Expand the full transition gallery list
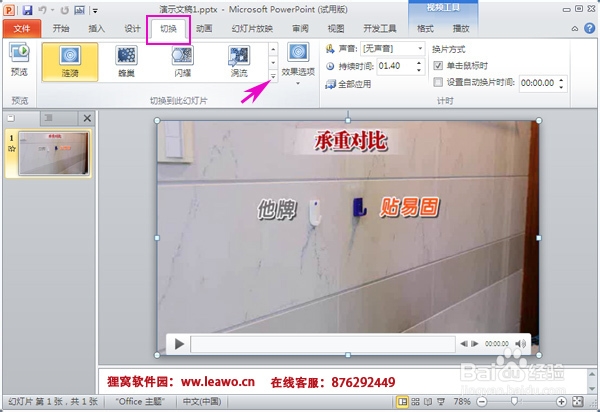The height and width of the screenshot is (412, 600). [x=273, y=76]
